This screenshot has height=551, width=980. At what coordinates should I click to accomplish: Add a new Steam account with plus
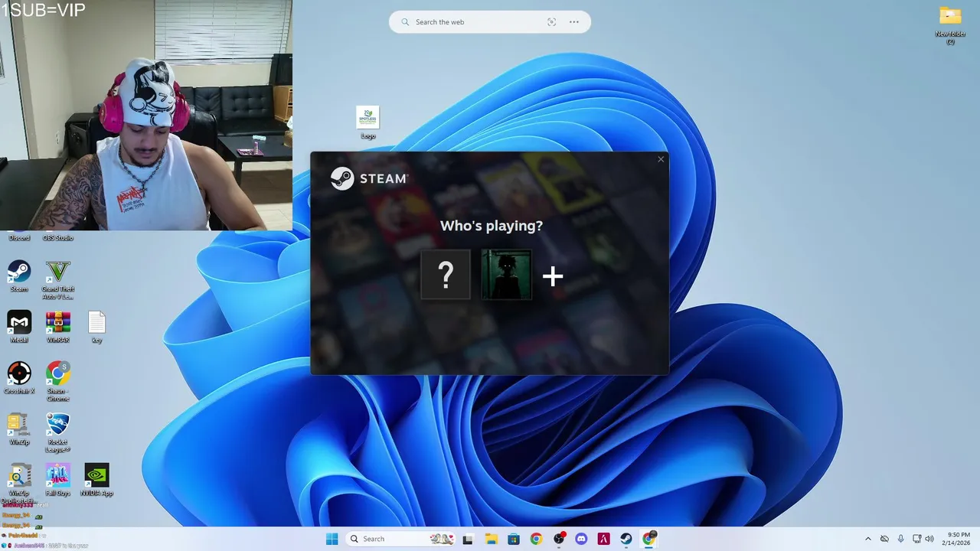coord(553,275)
